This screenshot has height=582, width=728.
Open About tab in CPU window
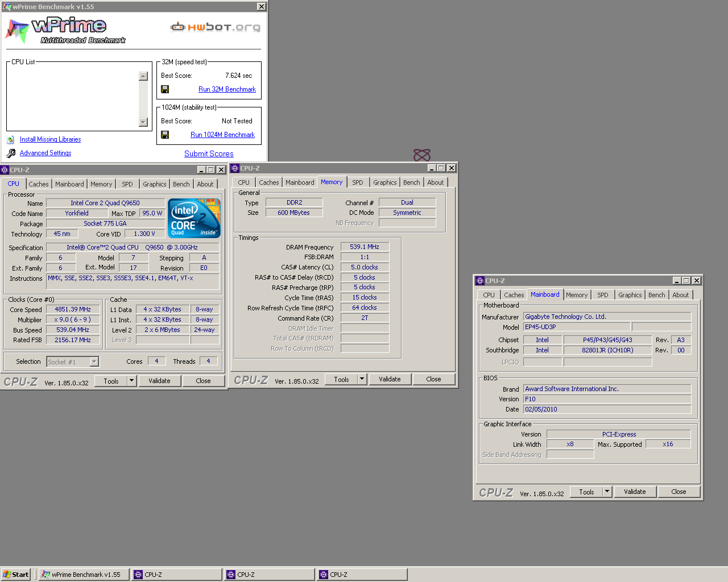tap(205, 184)
